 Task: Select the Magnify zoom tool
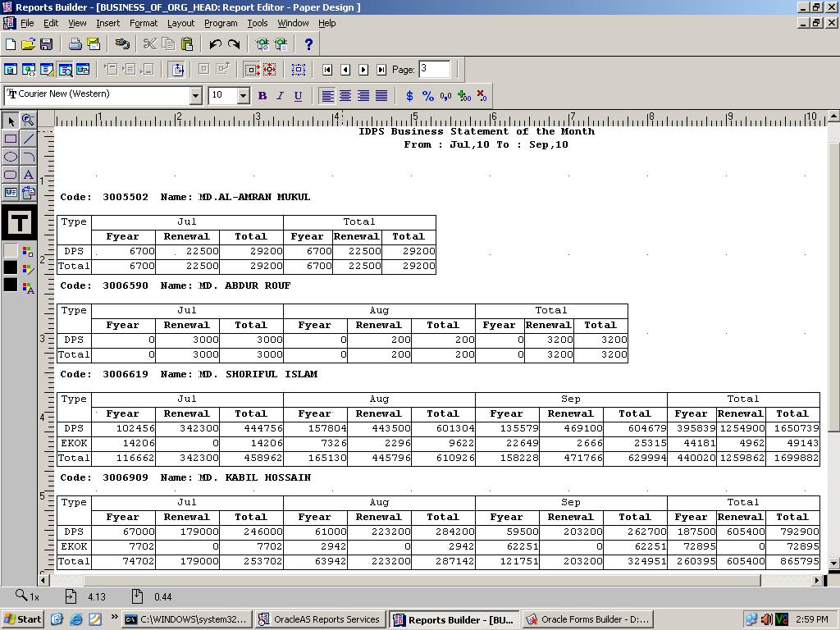[29, 121]
